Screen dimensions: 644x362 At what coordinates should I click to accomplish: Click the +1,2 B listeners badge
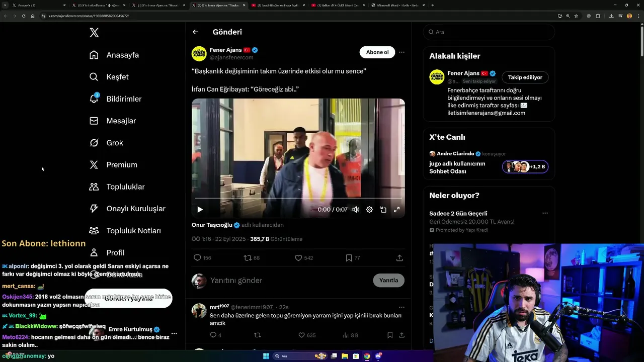(525, 166)
